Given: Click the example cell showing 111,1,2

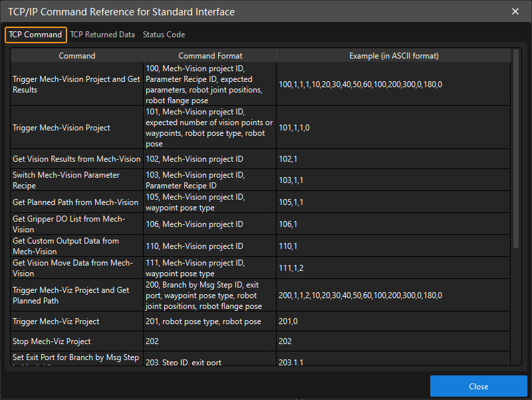Looking at the screenshot, I should [x=394, y=268].
